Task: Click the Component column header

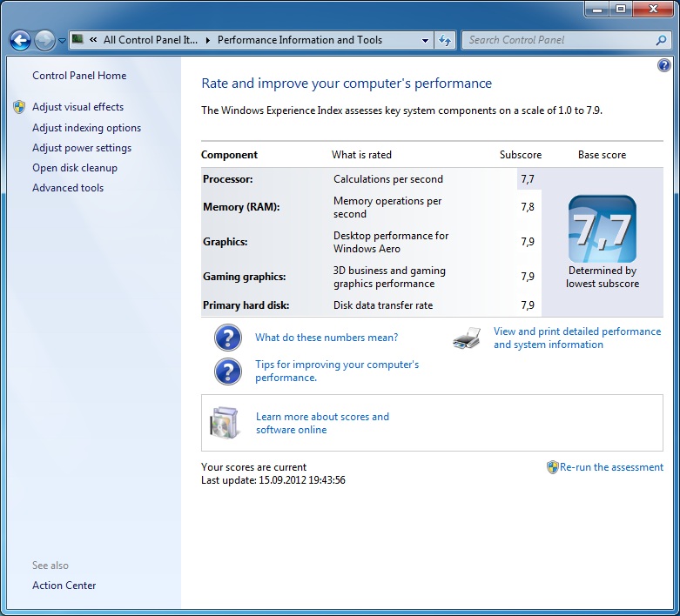Action: pyautogui.click(x=229, y=155)
